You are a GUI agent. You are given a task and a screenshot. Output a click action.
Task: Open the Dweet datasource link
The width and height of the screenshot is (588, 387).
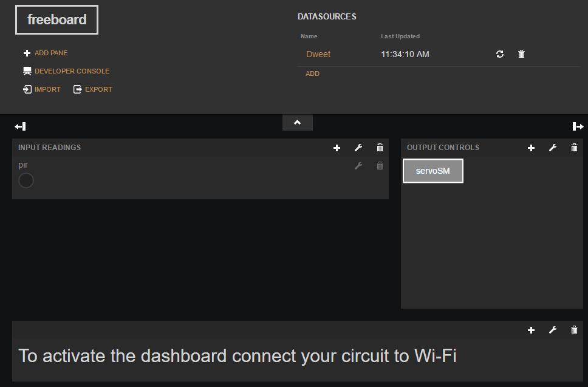[x=318, y=54]
